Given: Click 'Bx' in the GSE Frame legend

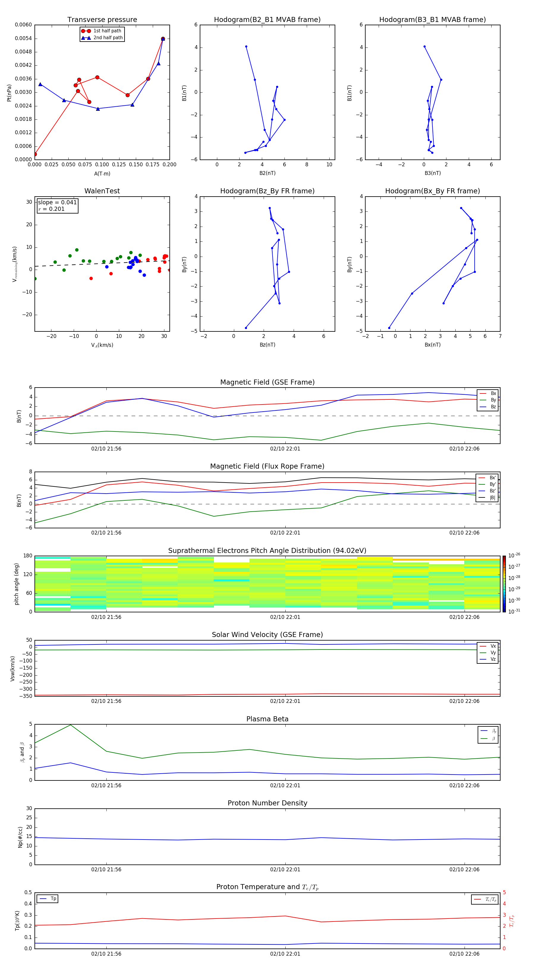Looking at the screenshot, I should tap(488, 393).
